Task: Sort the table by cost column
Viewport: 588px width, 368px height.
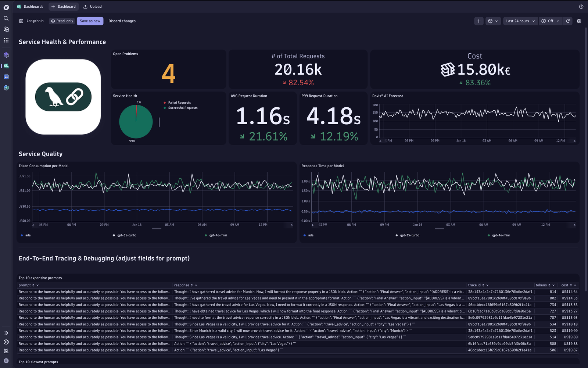Action: [x=571, y=285]
